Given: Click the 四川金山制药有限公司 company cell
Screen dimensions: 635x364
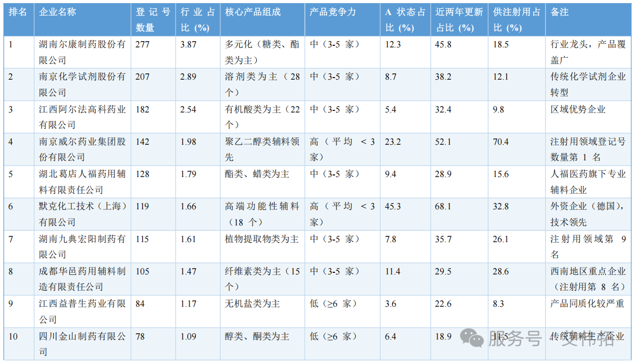Looking at the screenshot, I should pos(82,344).
